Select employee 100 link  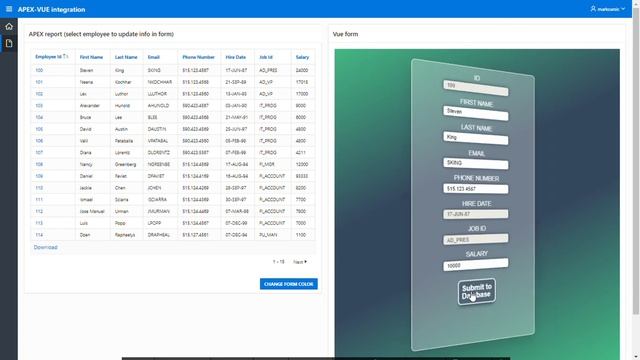[39, 70]
